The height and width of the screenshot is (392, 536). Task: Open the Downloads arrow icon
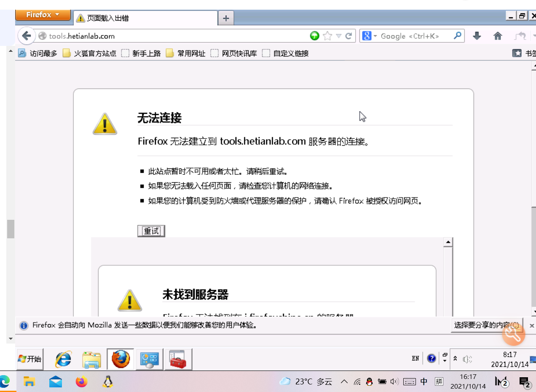pyautogui.click(x=477, y=36)
